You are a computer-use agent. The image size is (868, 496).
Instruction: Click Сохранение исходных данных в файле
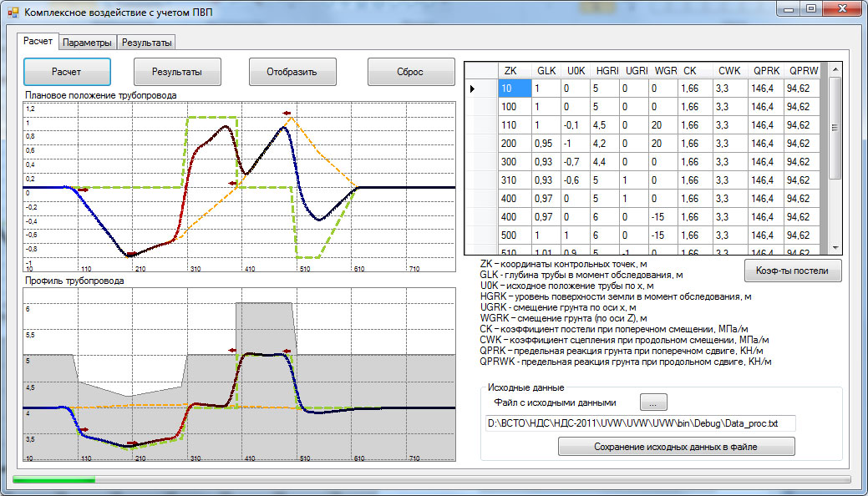(x=676, y=446)
